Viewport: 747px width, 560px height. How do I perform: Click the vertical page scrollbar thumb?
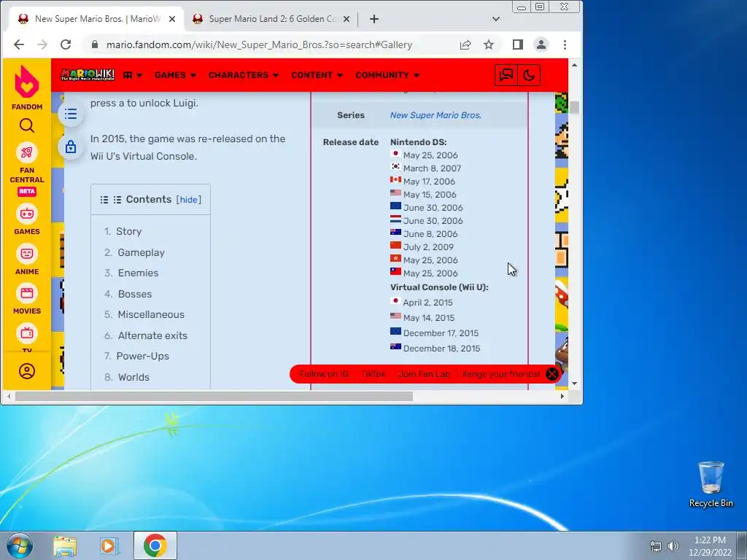(575, 108)
